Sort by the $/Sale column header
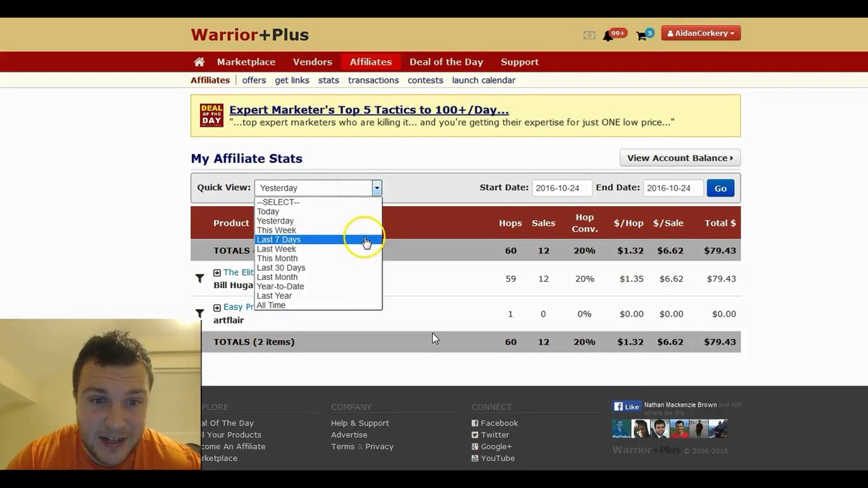The height and width of the screenshot is (488, 868). click(668, 223)
